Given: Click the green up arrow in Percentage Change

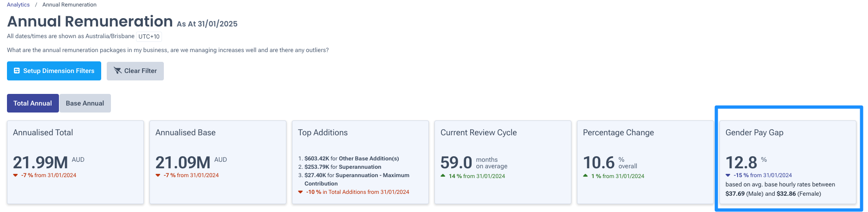Looking at the screenshot, I should point(585,176).
